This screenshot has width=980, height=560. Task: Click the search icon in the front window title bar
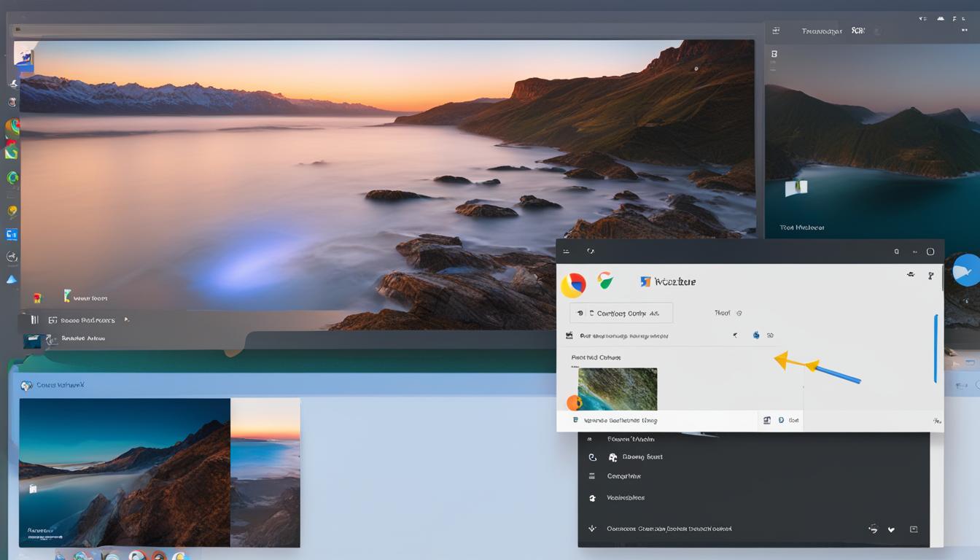pos(896,252)
